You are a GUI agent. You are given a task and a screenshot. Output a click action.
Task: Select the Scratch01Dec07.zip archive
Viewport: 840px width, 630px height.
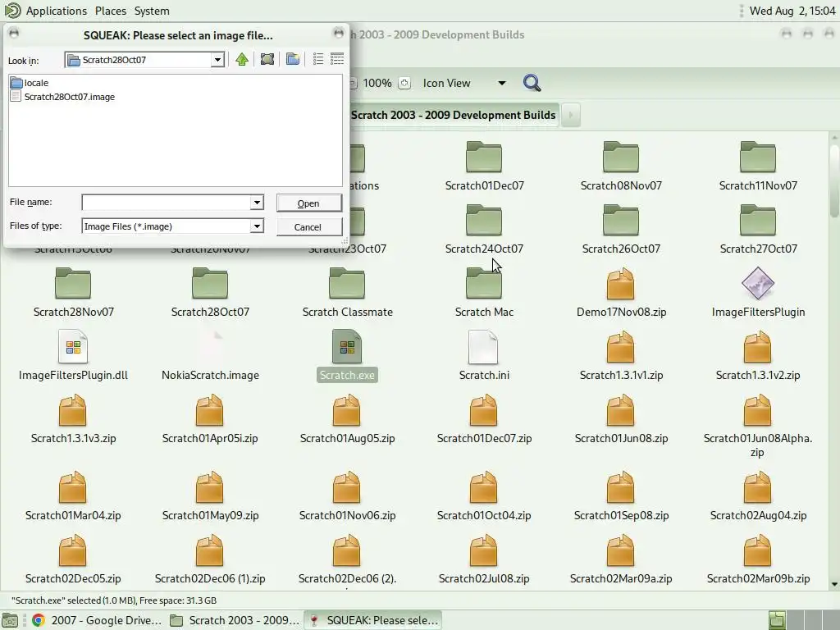(484, 419)
